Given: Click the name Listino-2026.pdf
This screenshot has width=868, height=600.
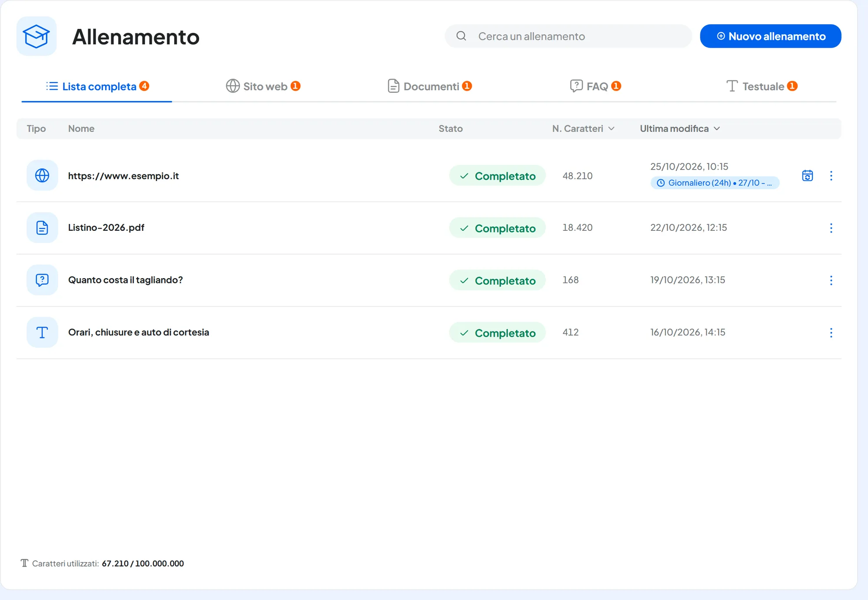Looking at the screenshot, I should click(106, 228).
